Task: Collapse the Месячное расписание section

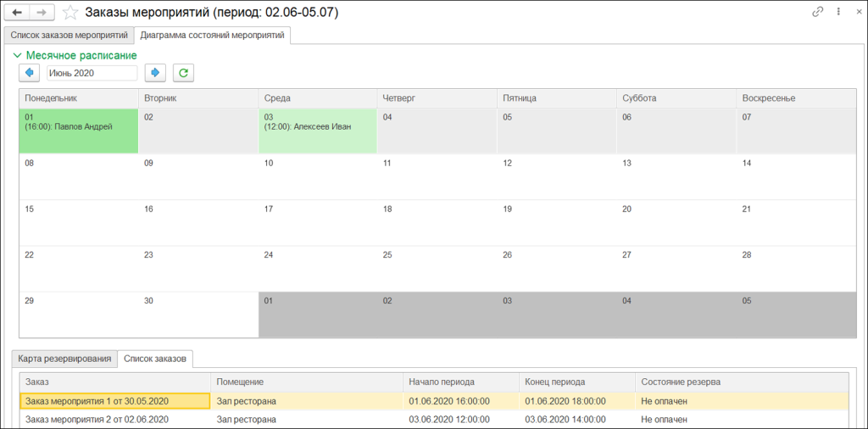Action: pyautogui.click(x=19, y=55)
